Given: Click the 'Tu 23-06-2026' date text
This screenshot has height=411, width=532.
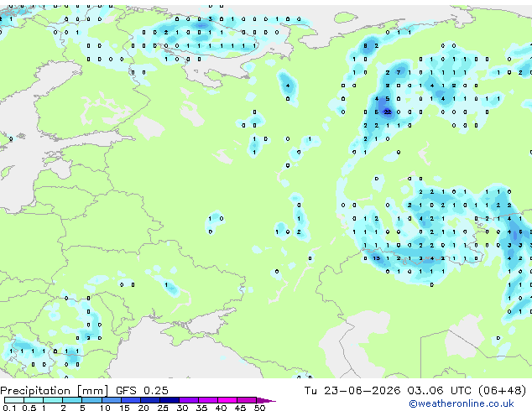Looking at the screenshot, I should tap(352, 390).
